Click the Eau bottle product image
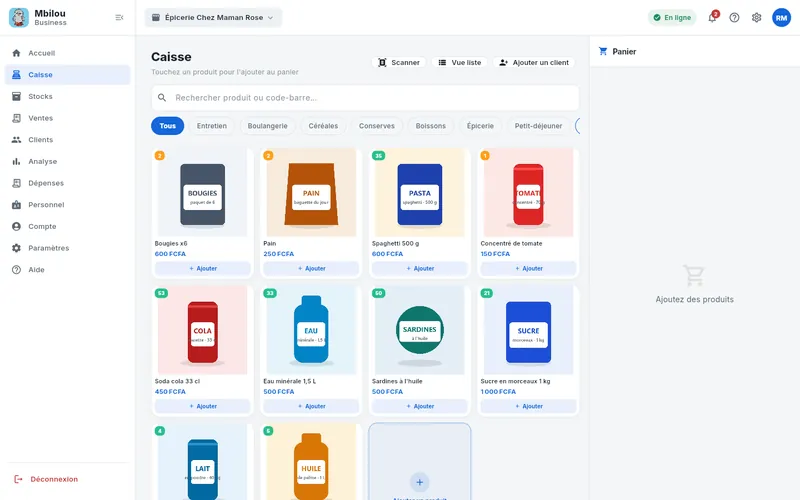Viewport: 800px width, 500px height. click(311, 331)
